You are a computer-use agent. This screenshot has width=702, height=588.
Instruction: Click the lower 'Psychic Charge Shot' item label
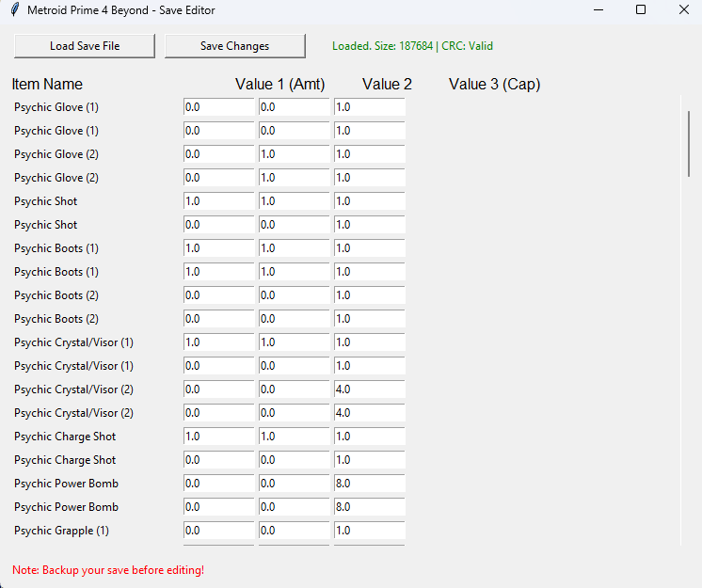click(x=65, y=460)
